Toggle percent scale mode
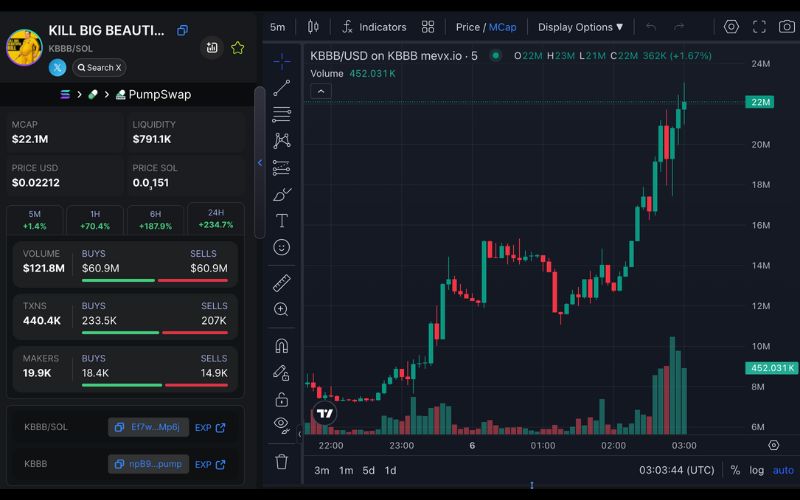 (x=735, y=470)
